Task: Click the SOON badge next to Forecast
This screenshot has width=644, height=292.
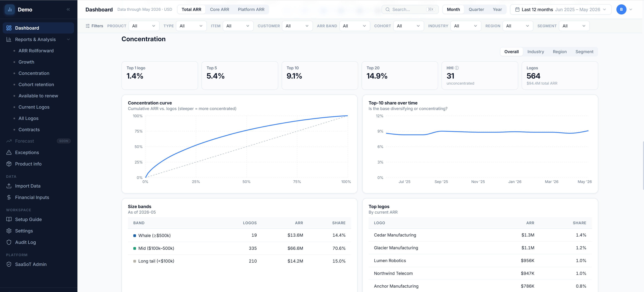Action: [64, 141]
